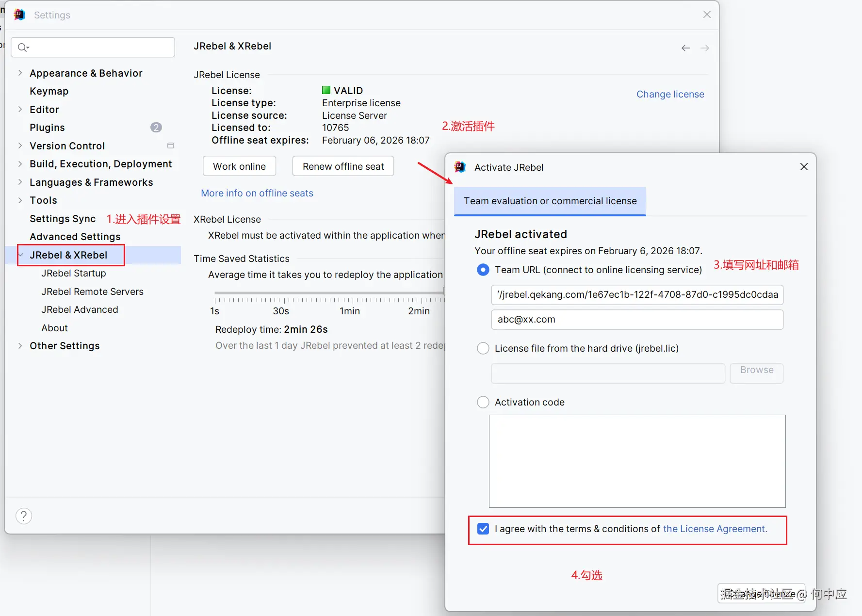Click the Work online button
This screenshot has width=862, height=616.
[x=239, y=166]
